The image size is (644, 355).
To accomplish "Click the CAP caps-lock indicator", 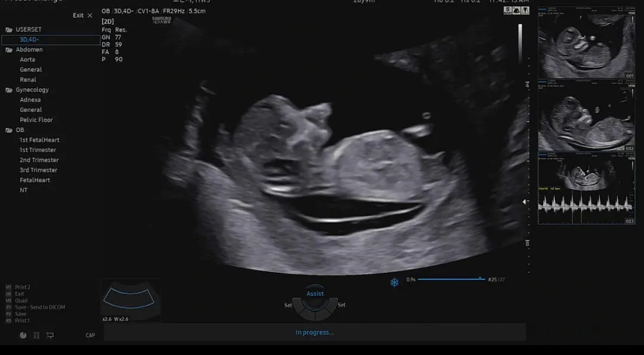I will (x=91, y=335).
